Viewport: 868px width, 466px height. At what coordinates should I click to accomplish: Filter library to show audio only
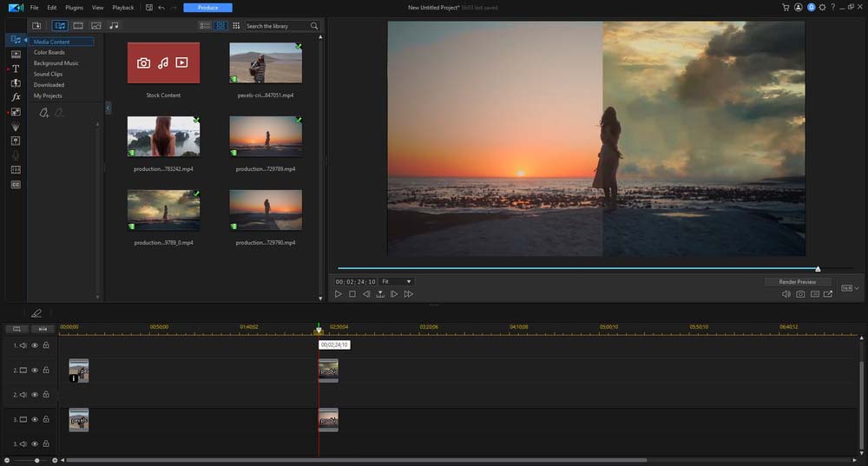114,25
